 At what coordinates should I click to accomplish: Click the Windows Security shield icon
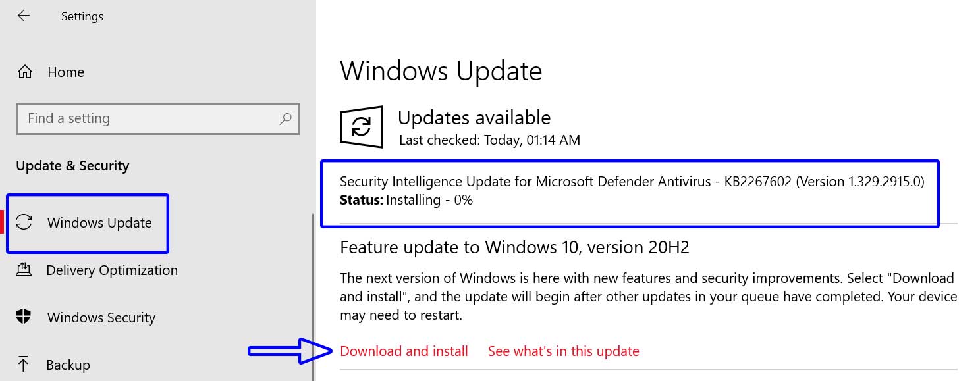pyautogui.click(x=24, y=317)
